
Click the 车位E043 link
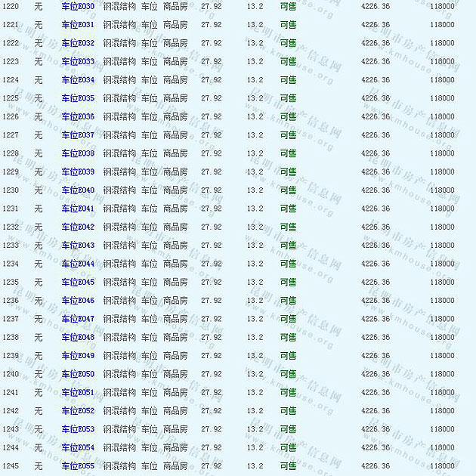(x=78, y=246)
